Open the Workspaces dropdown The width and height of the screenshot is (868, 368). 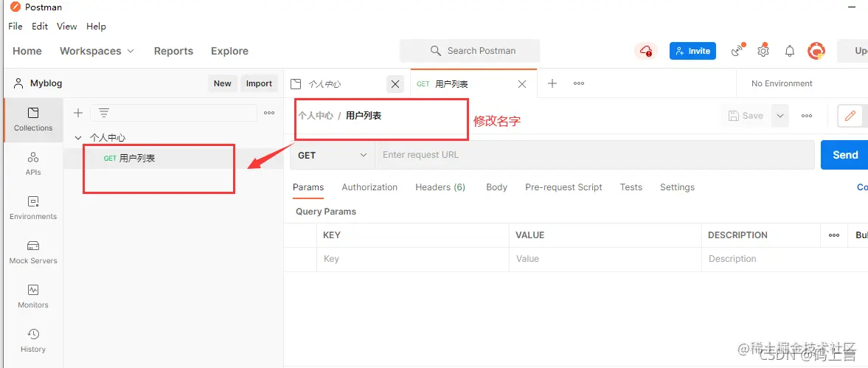click(x=97, y=51)
